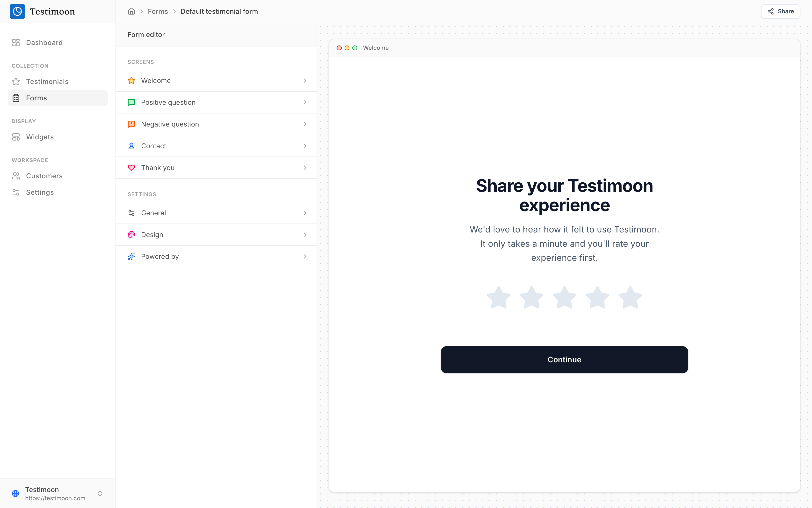
Task: Expand the Negative question row chevron
Action: coord(305,124)
